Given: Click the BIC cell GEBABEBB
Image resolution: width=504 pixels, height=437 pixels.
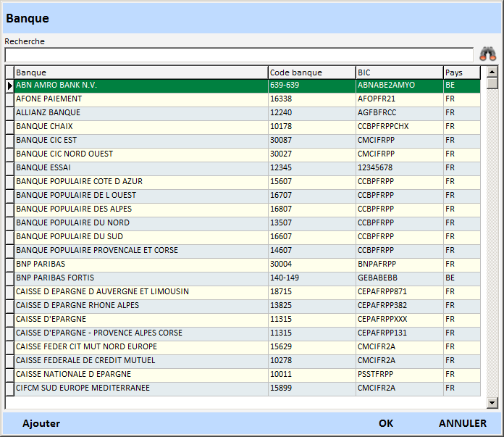Looking at the screenshot, I should tap(400, 278).
